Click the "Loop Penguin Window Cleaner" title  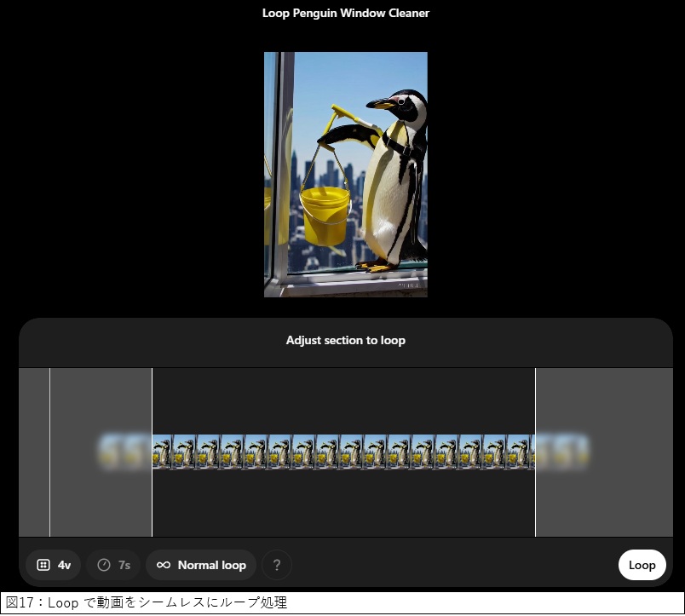click(345, 14)
